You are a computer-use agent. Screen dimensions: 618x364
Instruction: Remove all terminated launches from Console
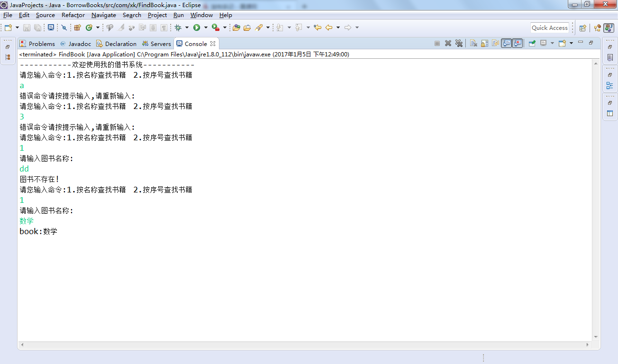click(459, 43)
